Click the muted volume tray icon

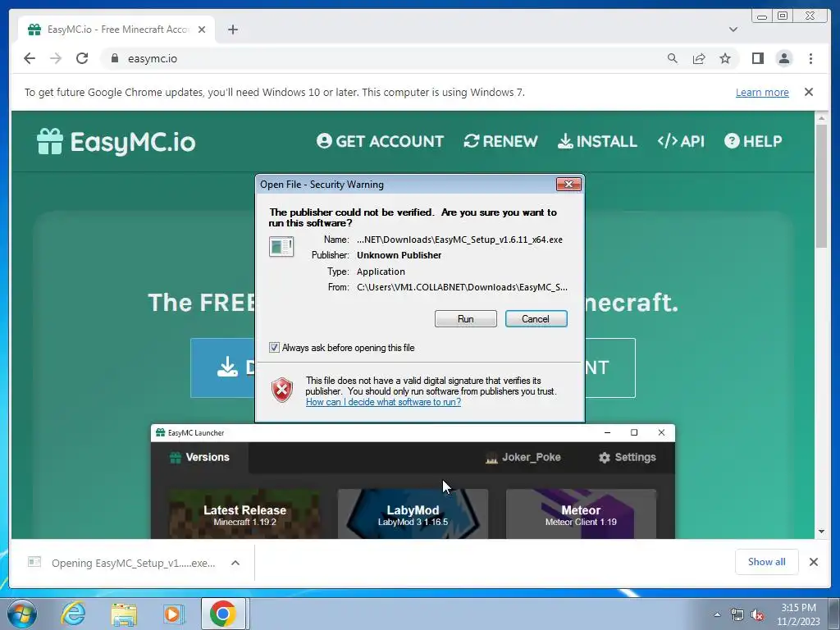point(757,614)
